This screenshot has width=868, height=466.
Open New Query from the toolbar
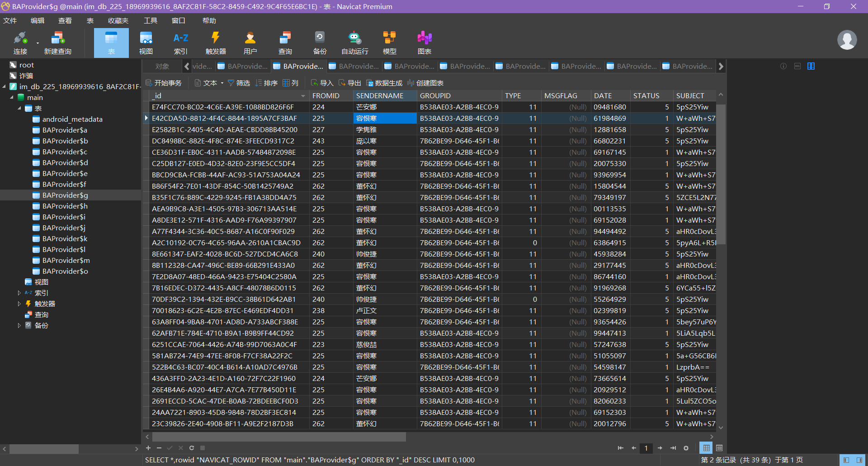(57, 43)
